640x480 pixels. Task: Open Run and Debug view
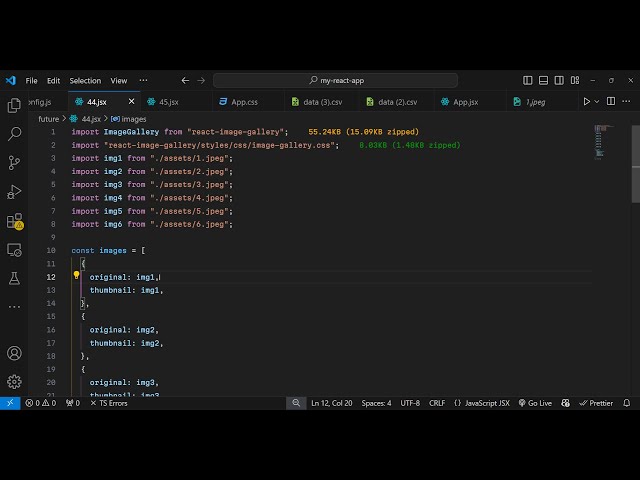pos(14,191)
